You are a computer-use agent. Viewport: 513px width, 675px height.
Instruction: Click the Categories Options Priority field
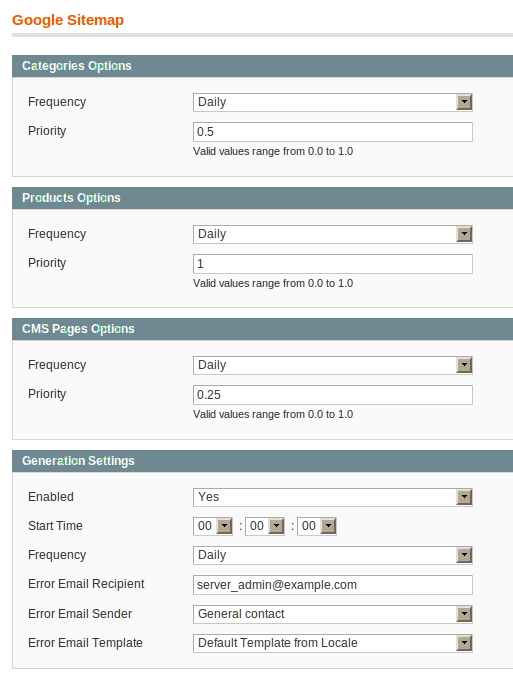333,132
